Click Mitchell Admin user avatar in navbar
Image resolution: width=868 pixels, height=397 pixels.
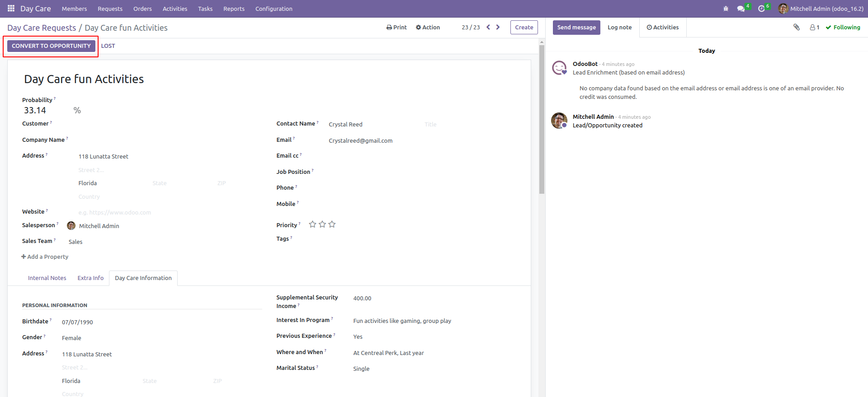[783, 9]
